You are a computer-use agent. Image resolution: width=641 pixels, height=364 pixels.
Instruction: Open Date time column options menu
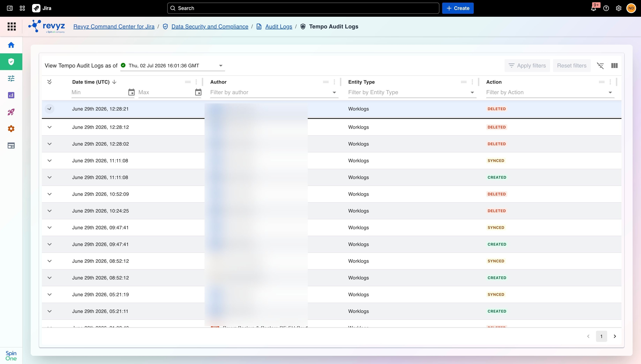pos(196,82)
